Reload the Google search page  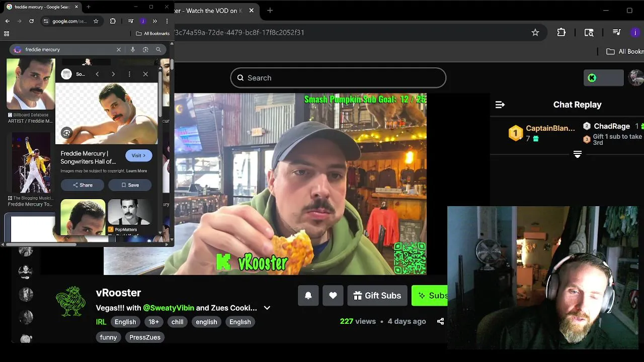coord(31,21)
